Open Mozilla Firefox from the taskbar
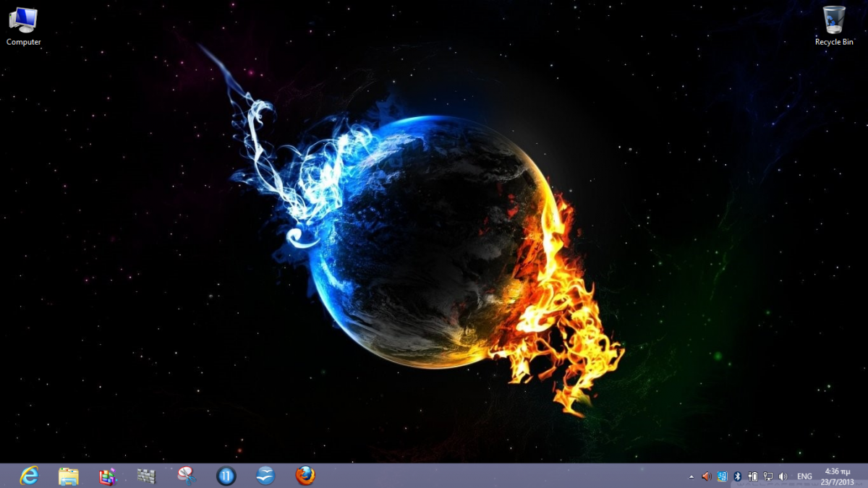Viewport: 868px width, 488px height. point(305,476)
